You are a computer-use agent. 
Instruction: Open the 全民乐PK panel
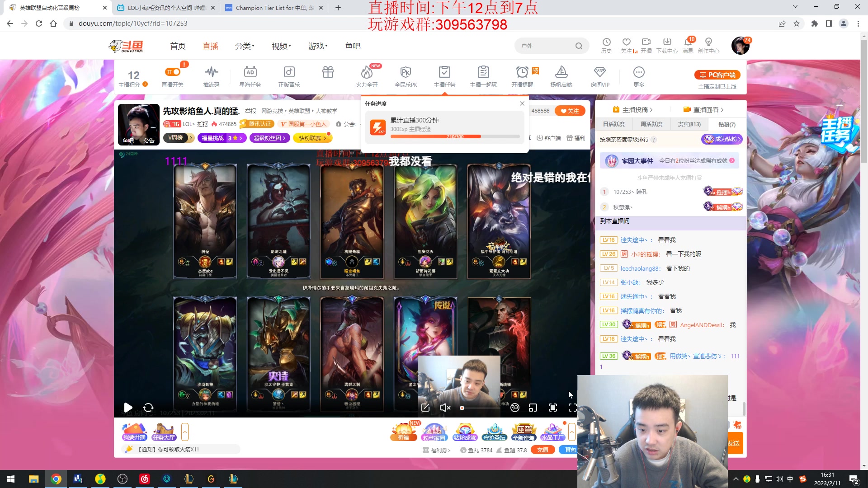pos(406,76)
